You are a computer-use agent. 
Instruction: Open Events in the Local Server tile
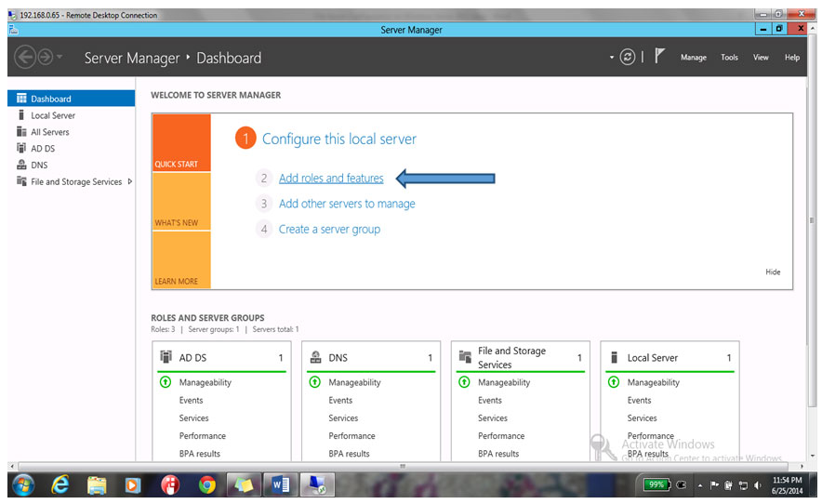pos(639,400)
